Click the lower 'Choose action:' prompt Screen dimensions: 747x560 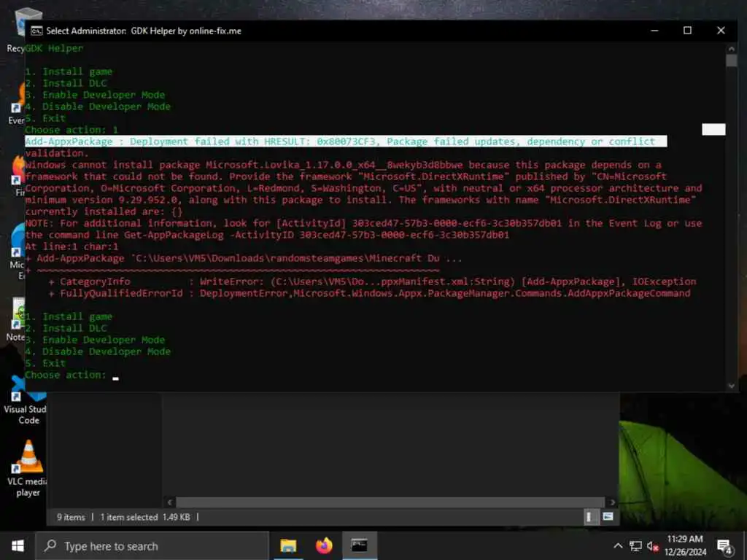65,376
